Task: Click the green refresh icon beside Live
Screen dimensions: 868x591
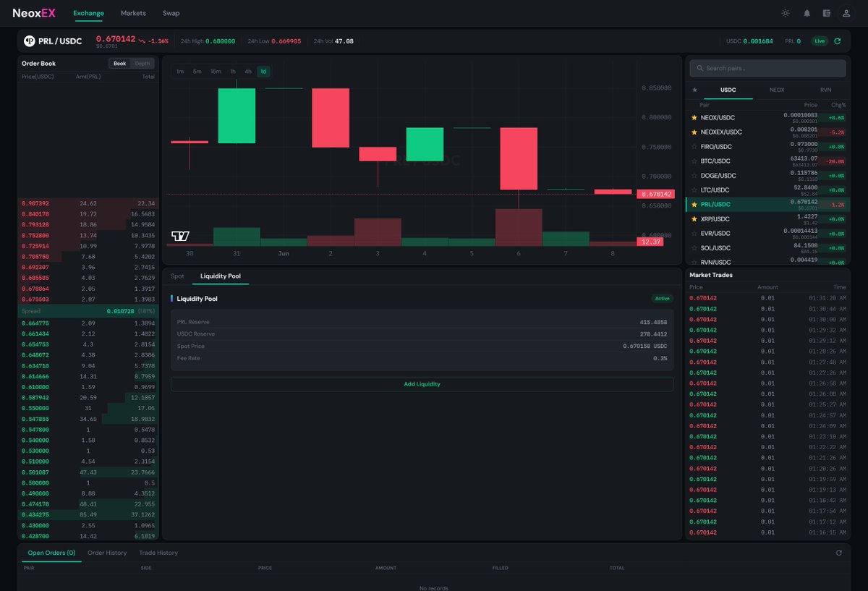Action: pyautogui.click(x=838, y=41)
